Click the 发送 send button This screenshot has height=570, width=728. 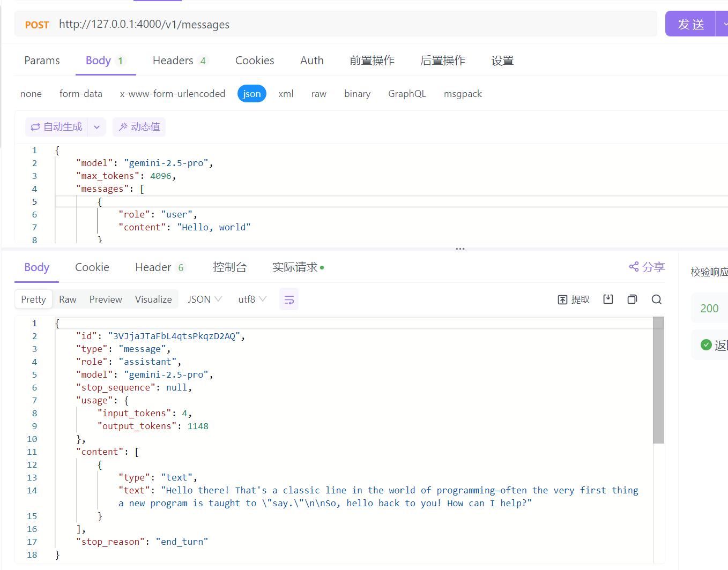[691, 24]
